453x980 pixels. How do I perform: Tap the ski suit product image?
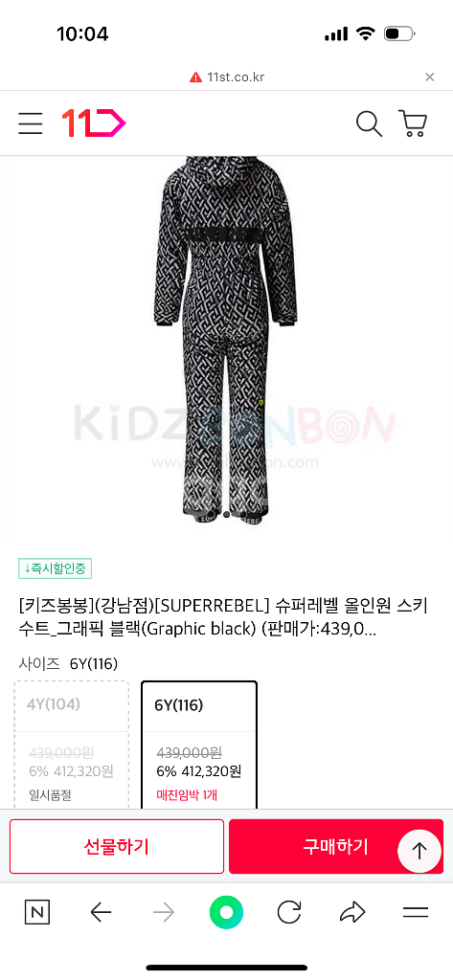[226, 341]
